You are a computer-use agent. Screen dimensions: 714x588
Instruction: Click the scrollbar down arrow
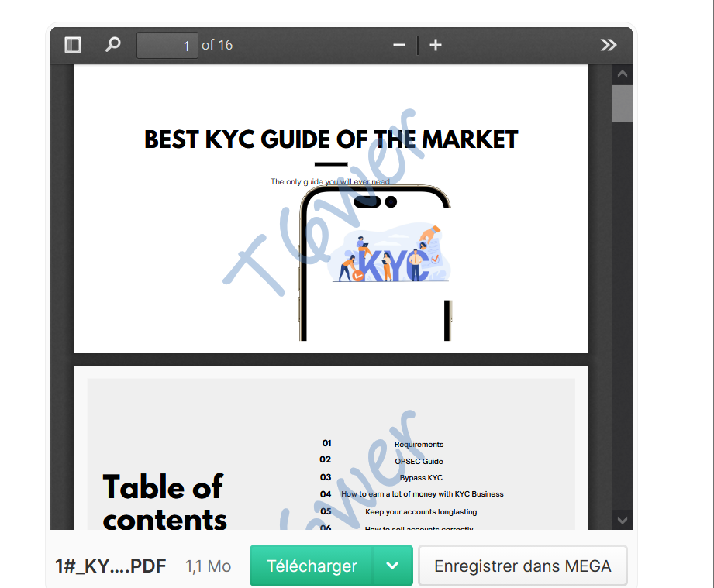point(622,520)
